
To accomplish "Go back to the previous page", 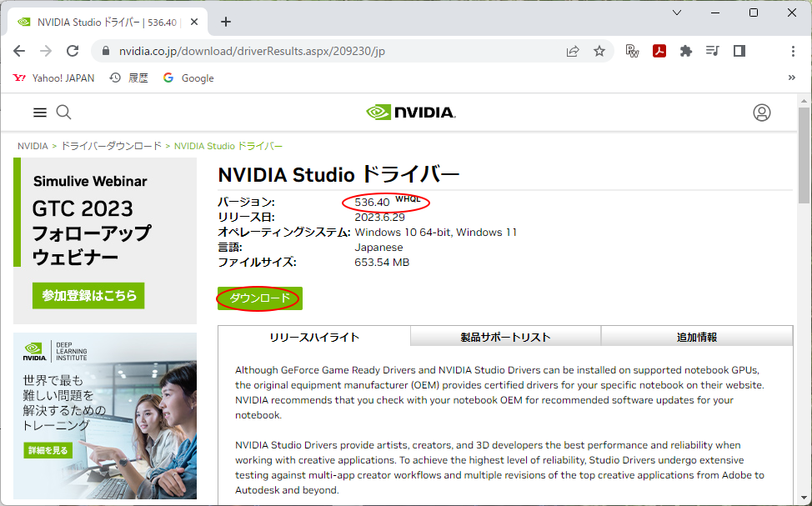I will pyautogui.click(x=19, y=51).
